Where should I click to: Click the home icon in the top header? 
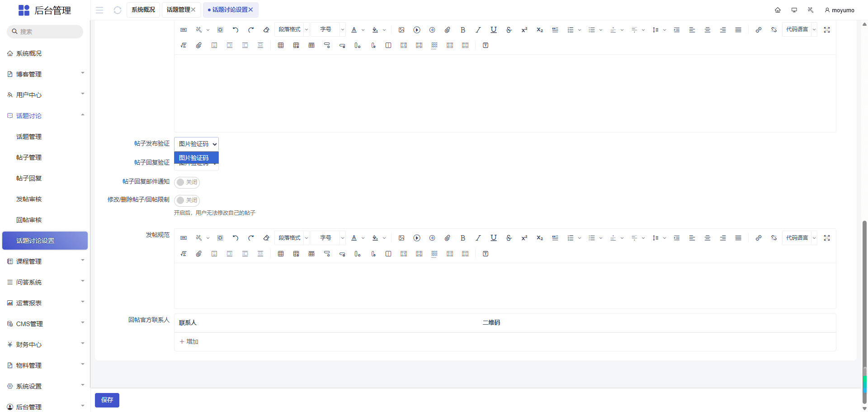click(778, 10)
